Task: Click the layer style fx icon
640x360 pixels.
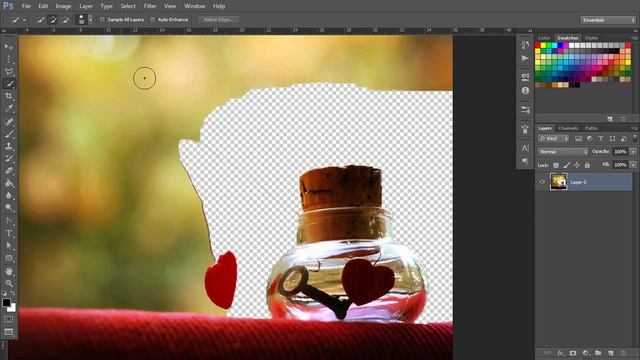Action: 560,353
